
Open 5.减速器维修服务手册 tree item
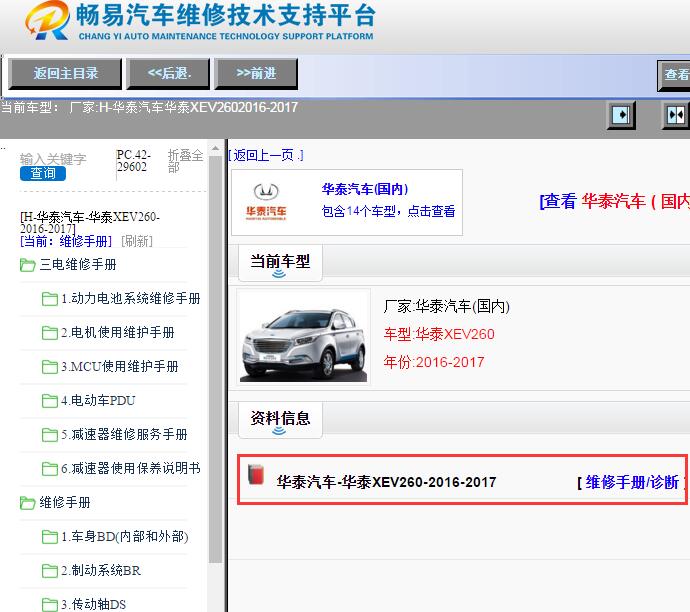pyautogui.click(x=124, y=434)
